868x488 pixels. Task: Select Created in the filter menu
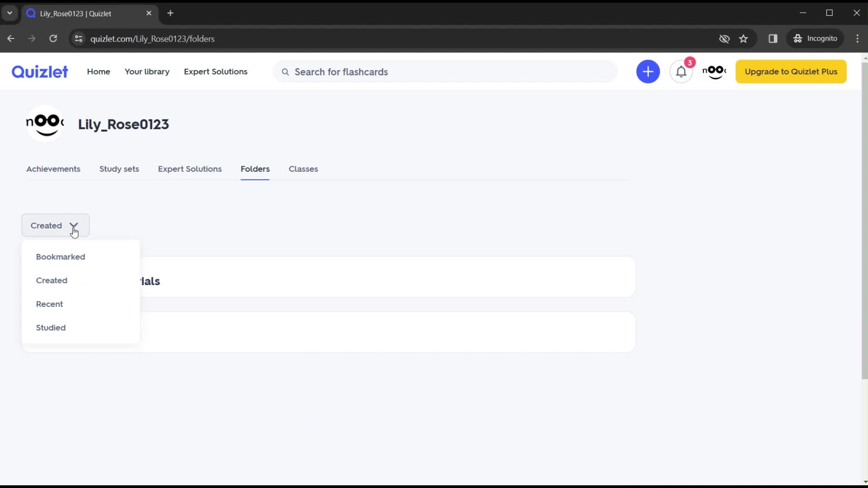click(x=52, y=280)
